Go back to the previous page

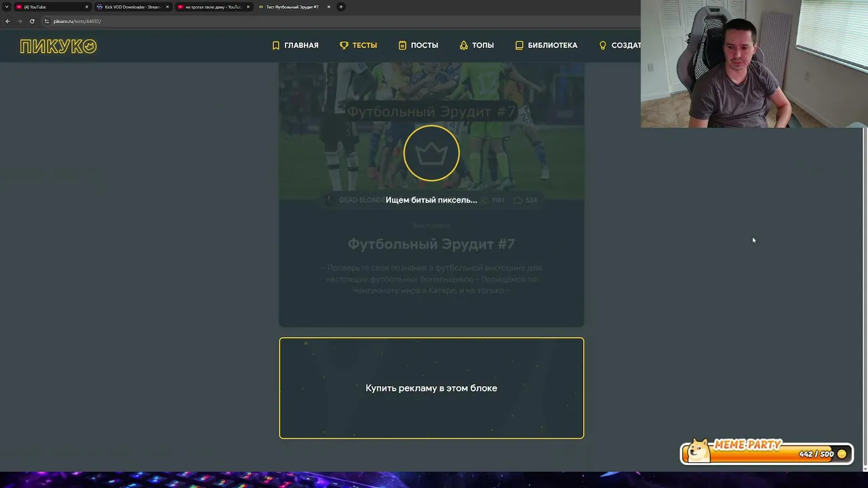coord(7,21)
